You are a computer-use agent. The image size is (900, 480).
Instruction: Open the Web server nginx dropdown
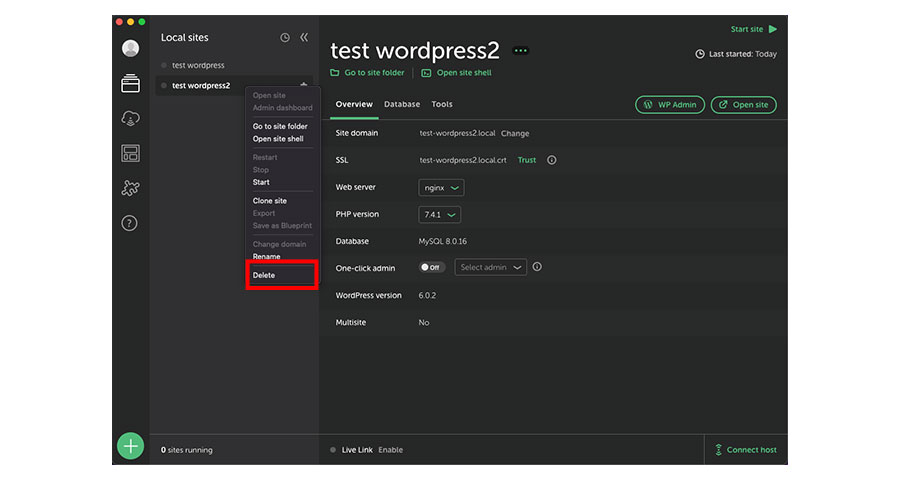[x=441, y=188]
